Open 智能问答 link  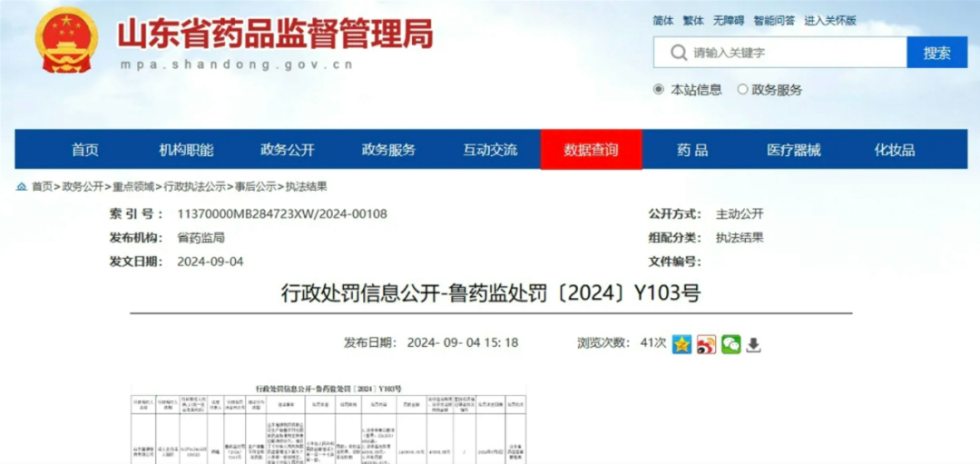tap(774, 21)
